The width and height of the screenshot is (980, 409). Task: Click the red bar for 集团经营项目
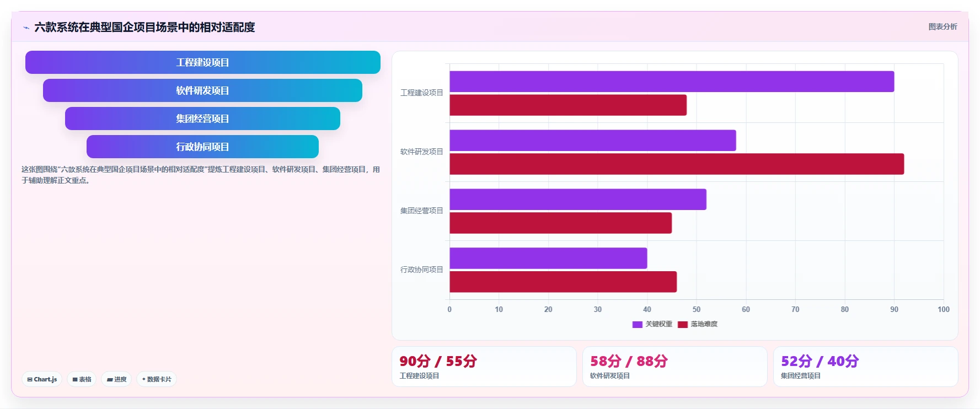(560, 223)
